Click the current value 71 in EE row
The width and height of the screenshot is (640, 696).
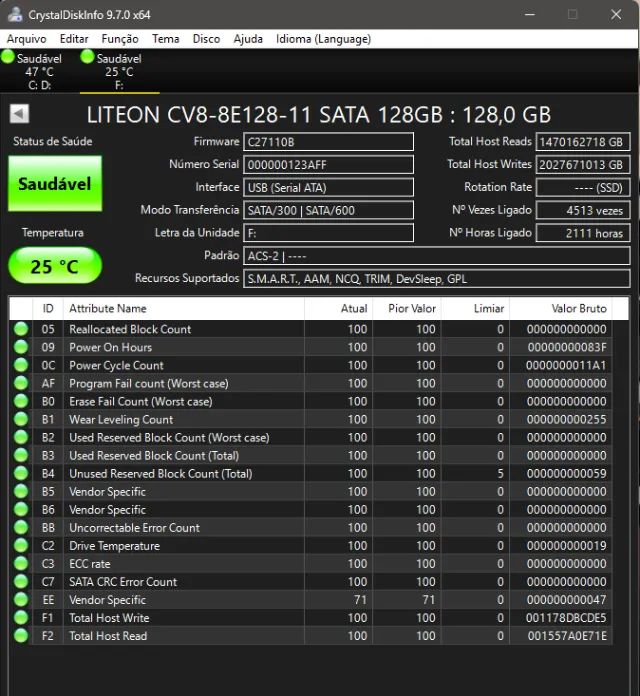[360, 600]
